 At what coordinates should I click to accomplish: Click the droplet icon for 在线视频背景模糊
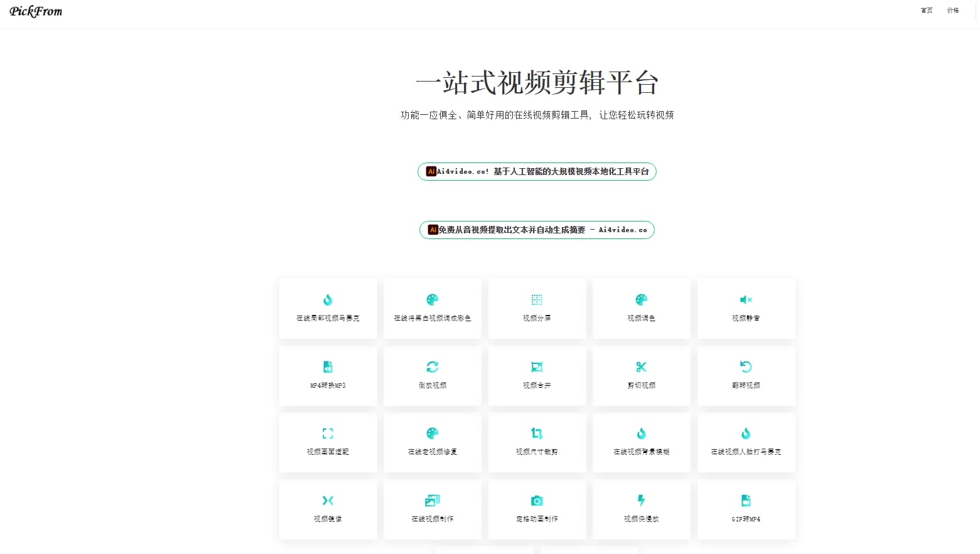[641, 434]
